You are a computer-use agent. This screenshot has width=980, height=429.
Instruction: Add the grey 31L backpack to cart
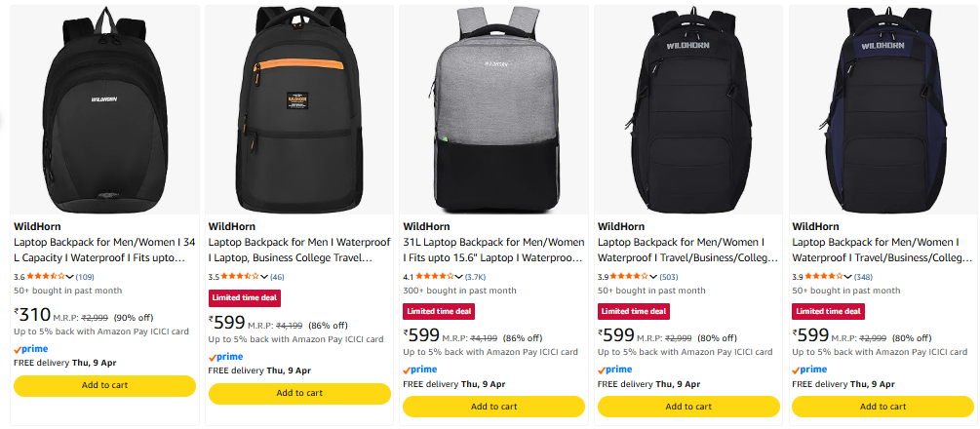click(x=494, y=407)
